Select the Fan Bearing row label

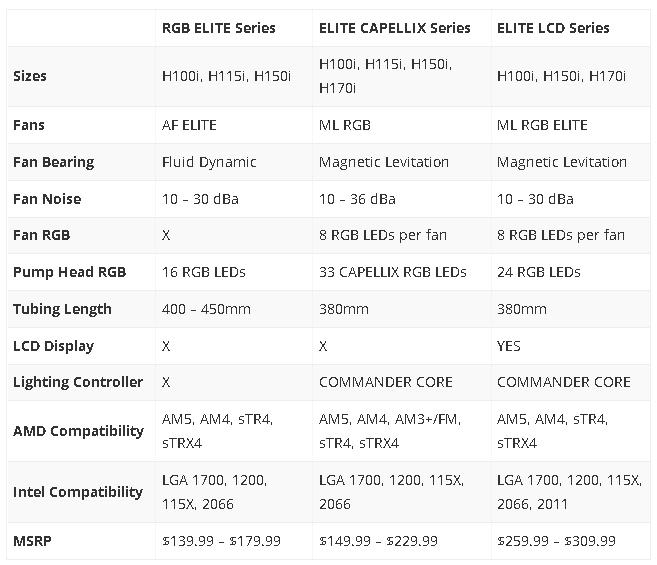[x=53, y=162]
